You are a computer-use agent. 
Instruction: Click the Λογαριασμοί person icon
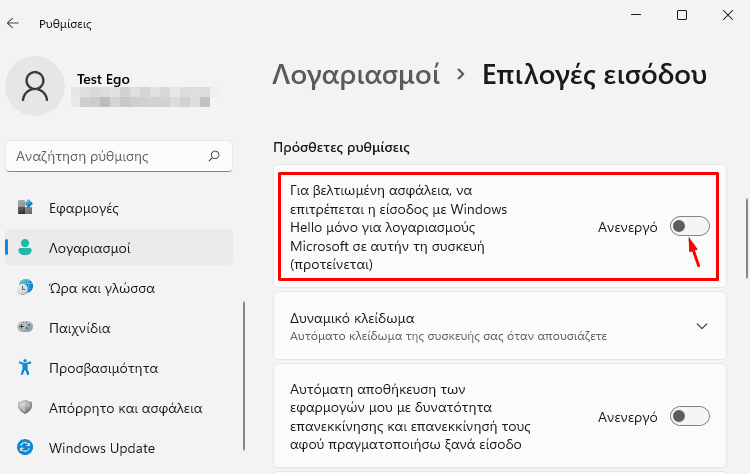click(x=25, y=247)
